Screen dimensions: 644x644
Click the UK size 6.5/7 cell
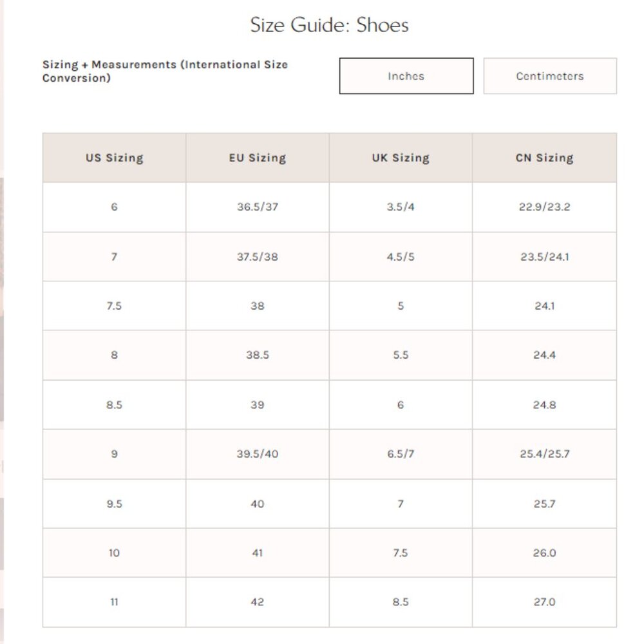(401, 454)
